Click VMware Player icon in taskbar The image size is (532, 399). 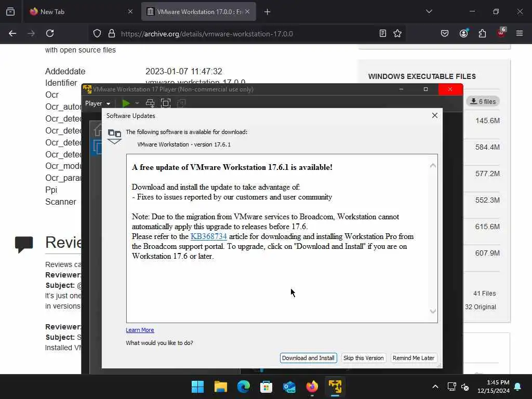click(335, 387)
